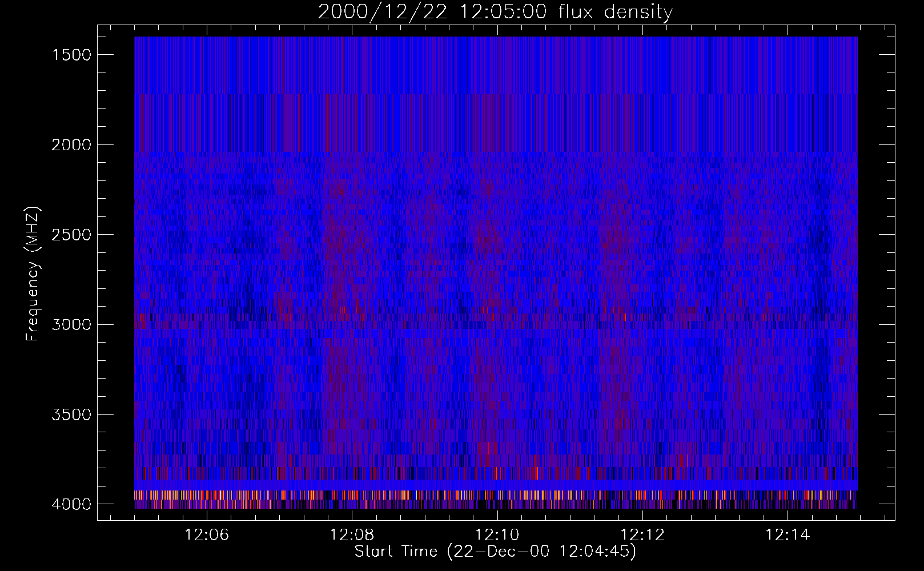Click the 12:08 time tick label

[x=352, y=535]
